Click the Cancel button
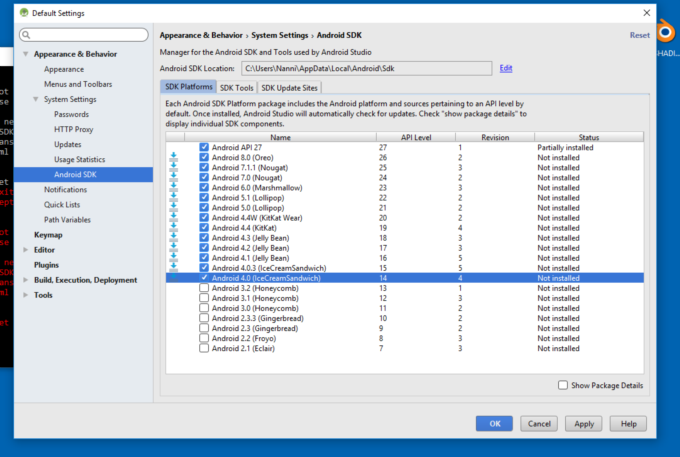The height and width of the screenshot is (457, 680). click(539, 424)
